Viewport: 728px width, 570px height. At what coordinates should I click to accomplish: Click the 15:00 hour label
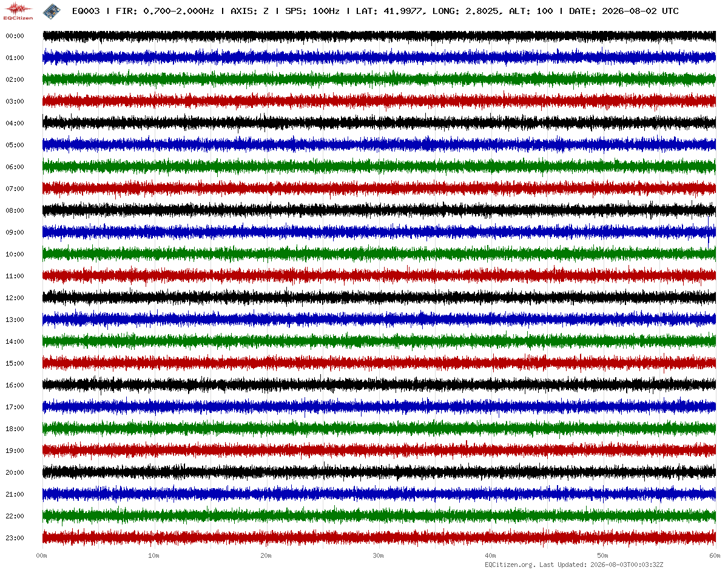(x=15, y=364)
